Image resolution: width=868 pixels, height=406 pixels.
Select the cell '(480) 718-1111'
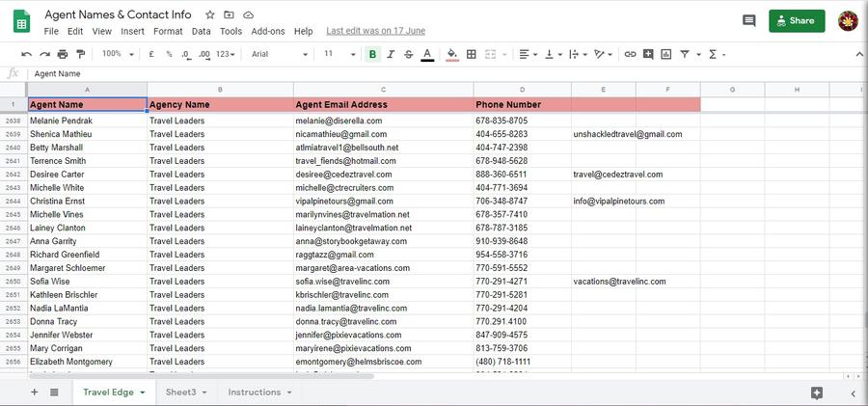523,362
